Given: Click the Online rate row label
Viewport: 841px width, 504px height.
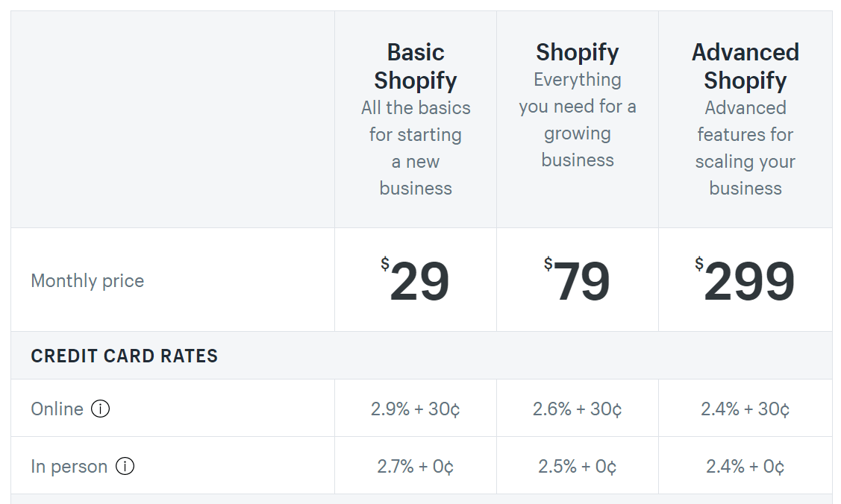Looking at the screenshot, I should point(57,409).
